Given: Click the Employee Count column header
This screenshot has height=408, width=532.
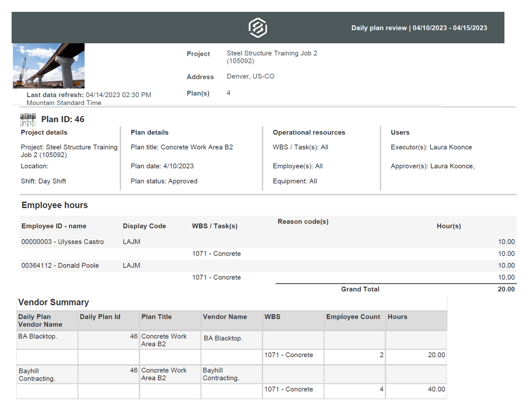Looking at the screenshot, I should 353,317.
